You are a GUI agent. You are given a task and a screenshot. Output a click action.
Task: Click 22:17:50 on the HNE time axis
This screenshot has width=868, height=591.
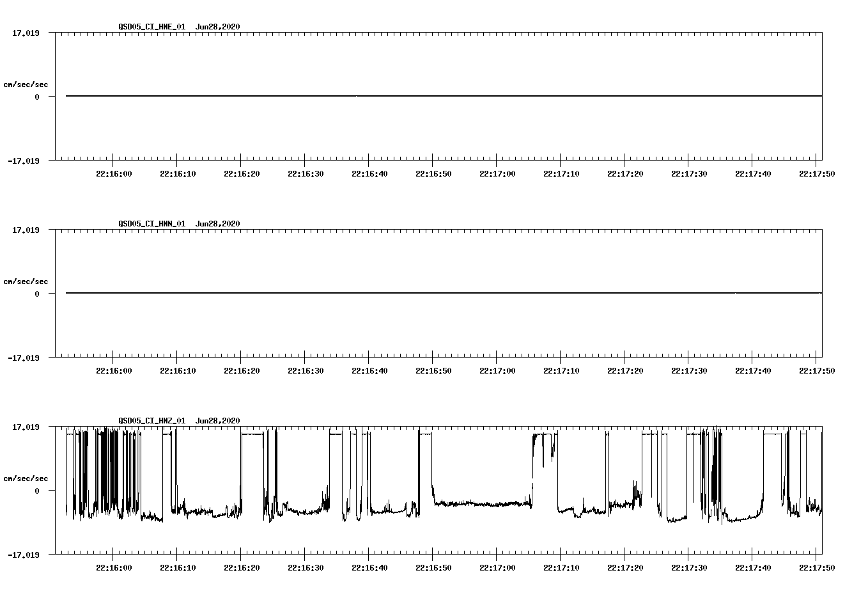[x=817, y=174]
